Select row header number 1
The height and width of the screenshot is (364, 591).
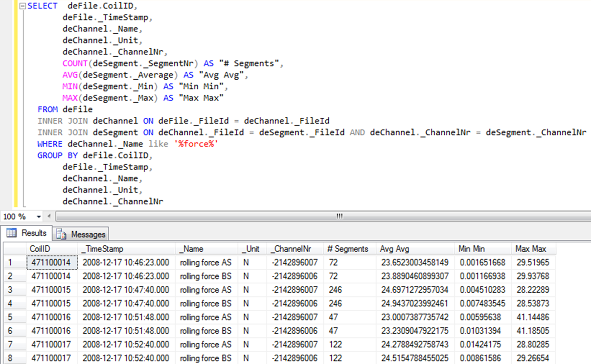(15, 262)
